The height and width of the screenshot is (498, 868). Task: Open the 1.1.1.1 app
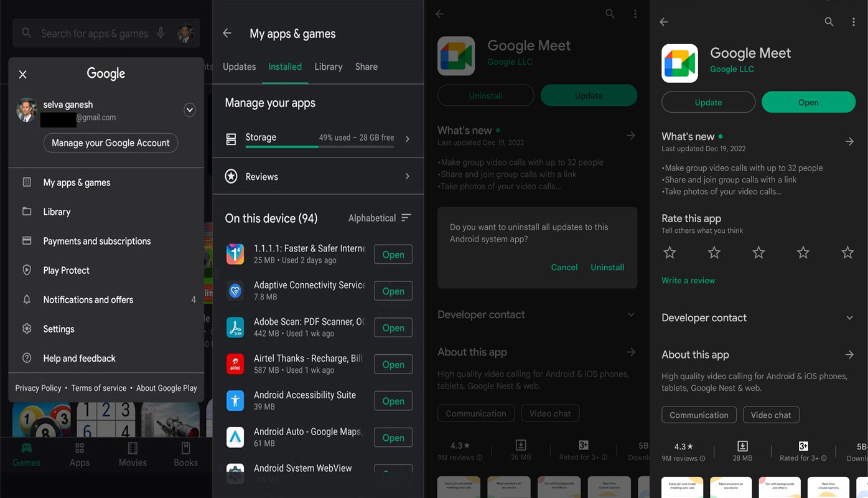pos(393,255)
